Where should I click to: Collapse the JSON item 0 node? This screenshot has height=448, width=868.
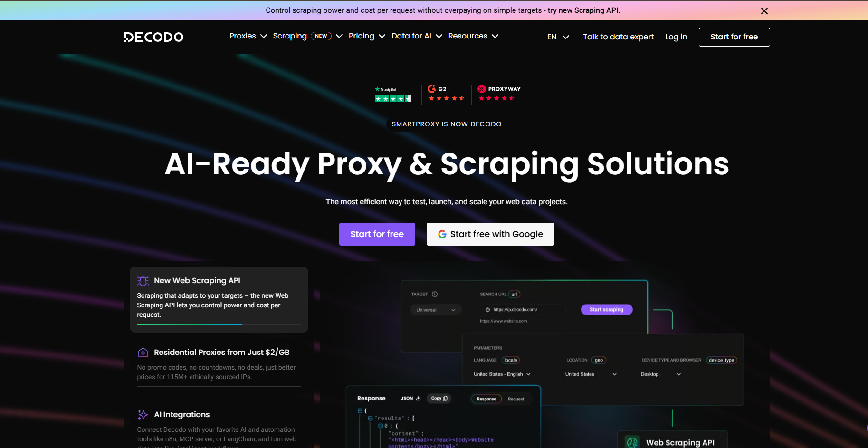click(x=381, y=426)
